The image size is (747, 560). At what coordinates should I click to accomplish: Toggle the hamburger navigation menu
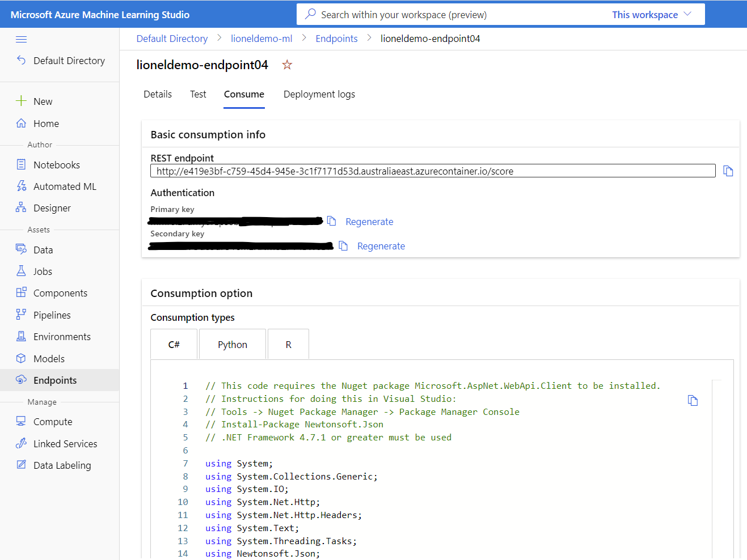pyautogui.click(x=21, y=39)
